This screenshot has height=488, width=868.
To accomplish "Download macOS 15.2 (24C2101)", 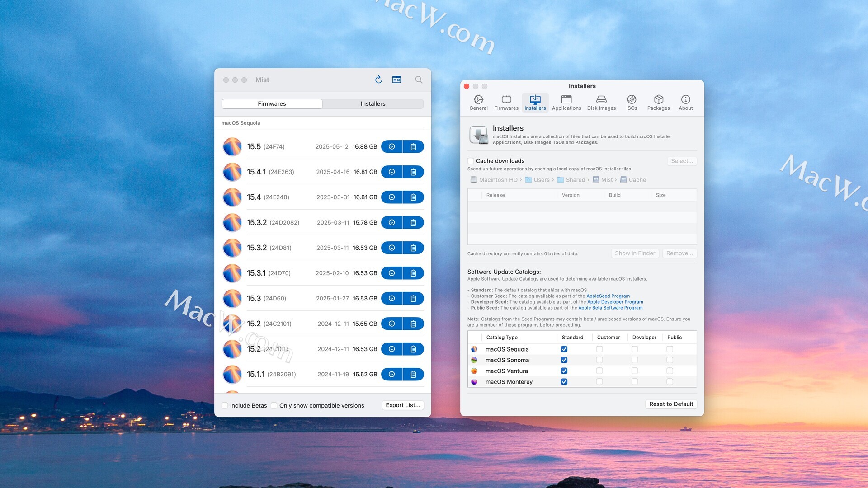I will (392, 324).
